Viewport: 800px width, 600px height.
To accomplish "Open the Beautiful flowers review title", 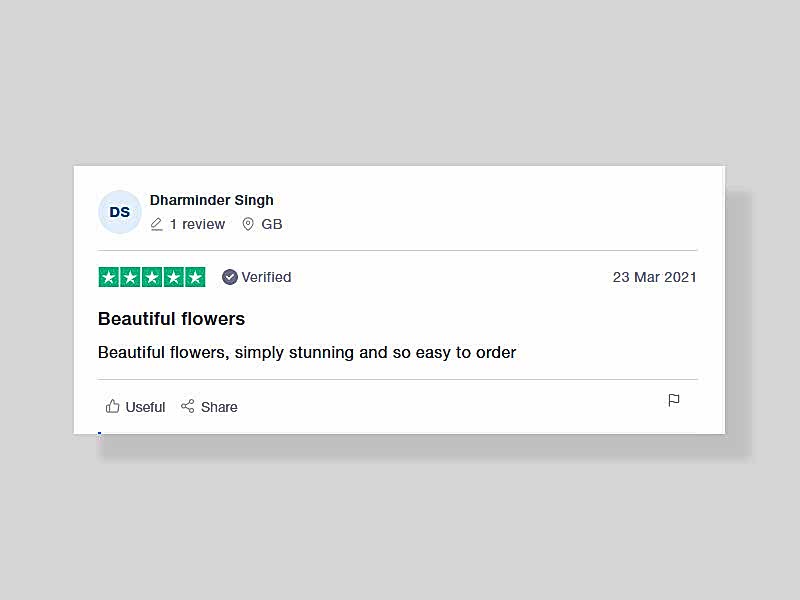I will tap(171, 319).
